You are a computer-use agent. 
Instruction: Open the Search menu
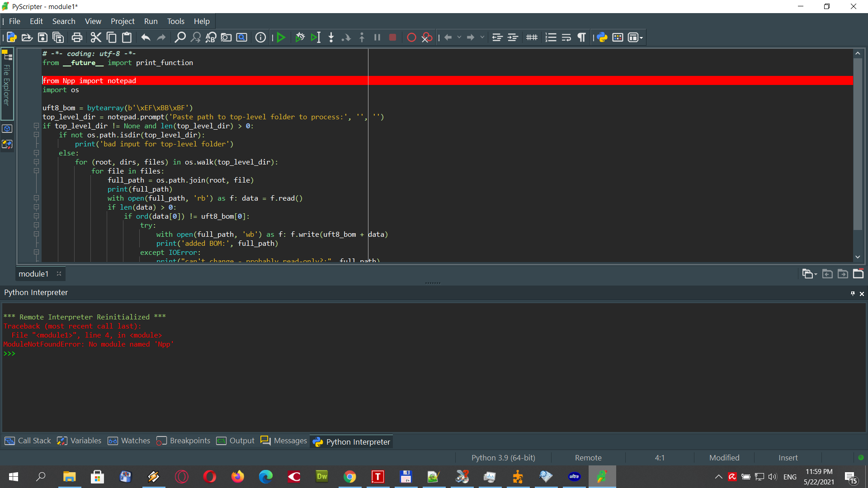tap(64, 21)
